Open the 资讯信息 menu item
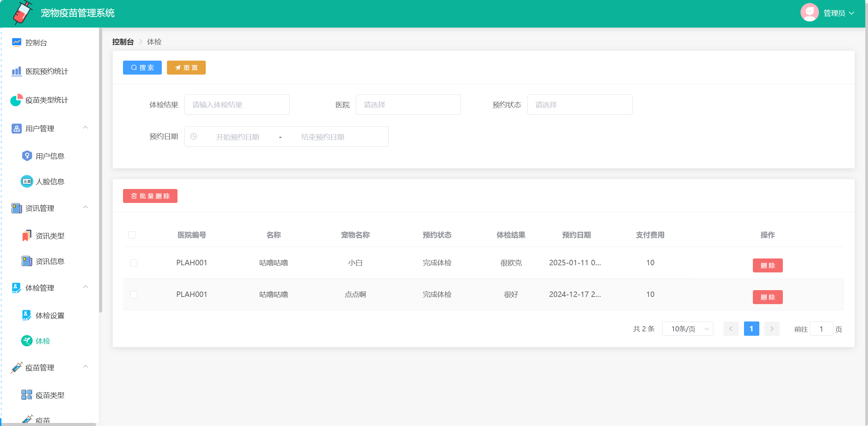This screenshot has width=868, height=426. pos(50,261)
